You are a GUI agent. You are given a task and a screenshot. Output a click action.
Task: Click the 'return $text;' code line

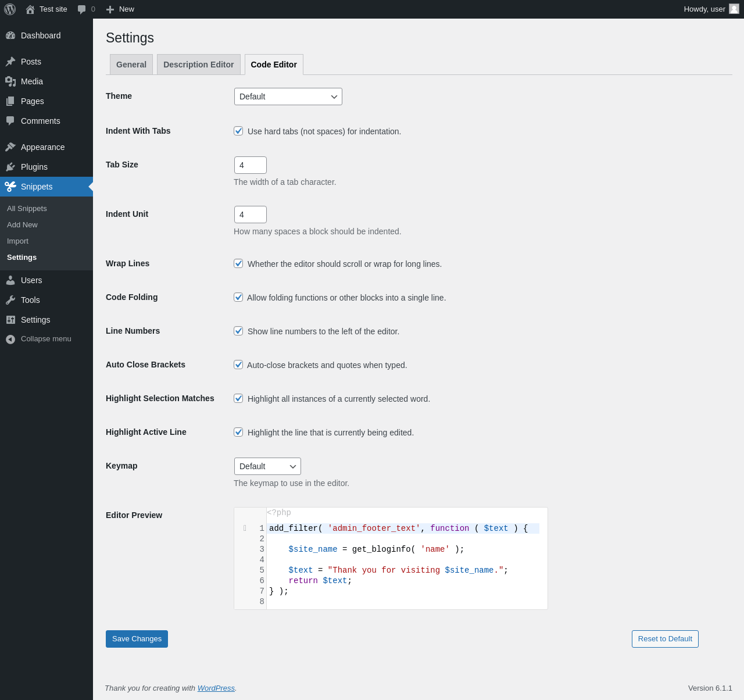[x=320, y=581]
